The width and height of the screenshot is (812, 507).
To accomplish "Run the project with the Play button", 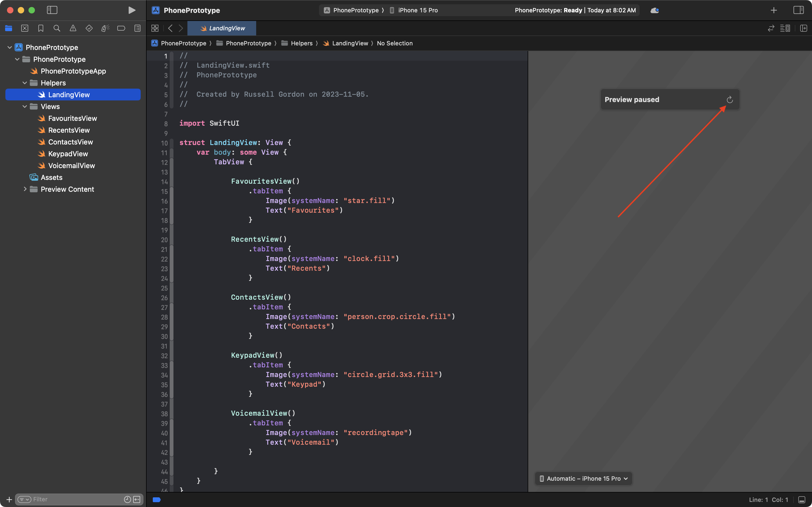I will point(131,10).
